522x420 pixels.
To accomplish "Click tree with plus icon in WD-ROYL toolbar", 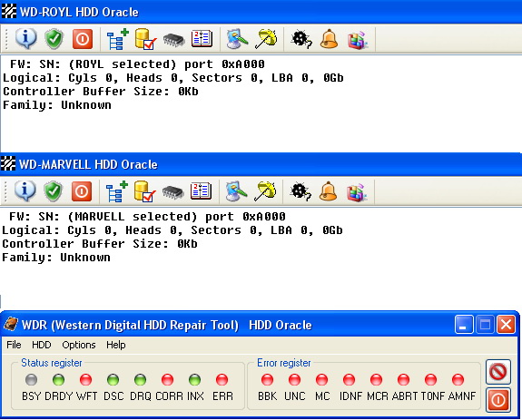I will [x=117, y=39].
